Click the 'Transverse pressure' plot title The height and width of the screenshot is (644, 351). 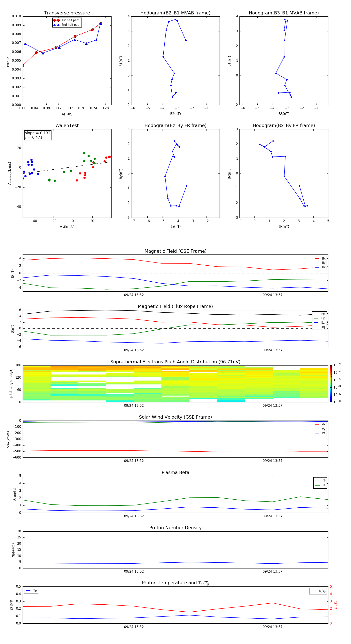click(67, 13)
